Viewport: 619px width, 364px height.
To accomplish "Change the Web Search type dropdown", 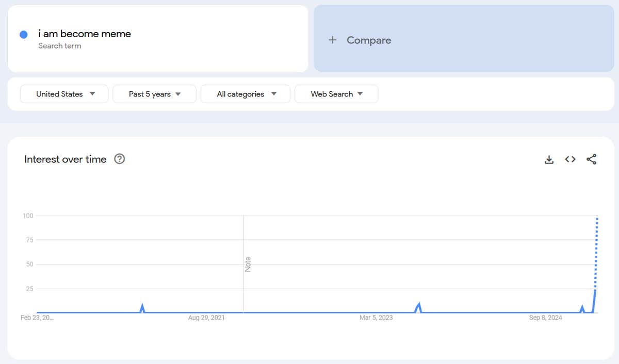I will [336, 94].
